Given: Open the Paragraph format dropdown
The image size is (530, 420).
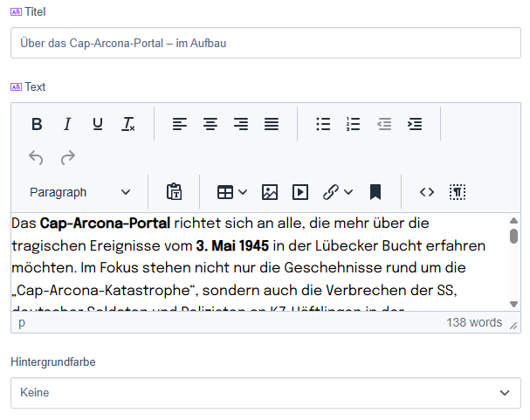Looking at the screenshot, I should pos(79,192).
